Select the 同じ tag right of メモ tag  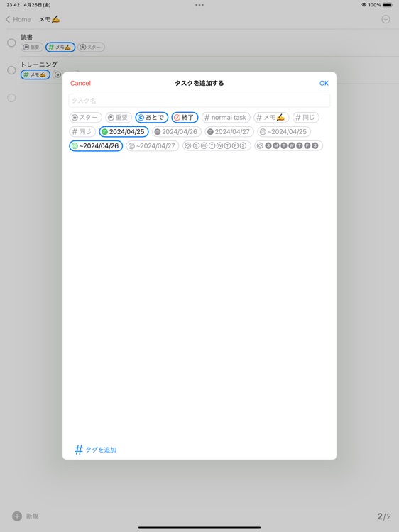(x=305, y=117)
